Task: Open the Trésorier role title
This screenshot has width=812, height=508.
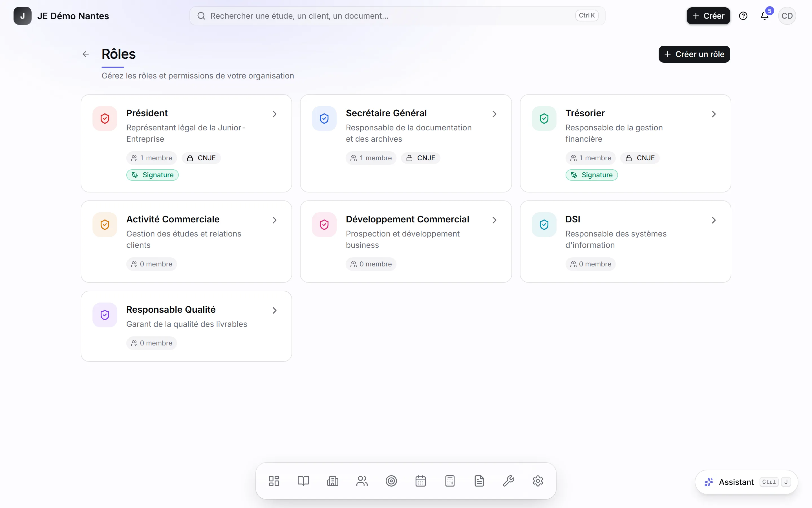Action: [x=585, y=113]
